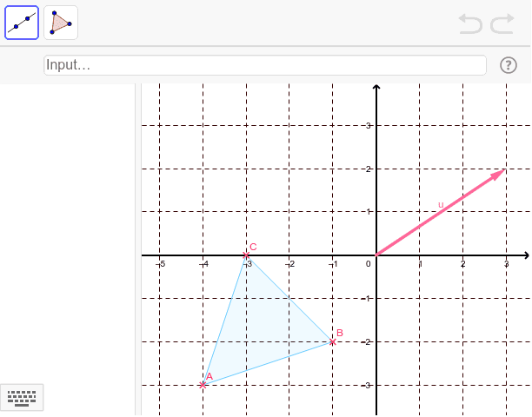Select the Line through two points tool
Image resolution: width=532 pixels, height=417 pixels.
[x=22, y=23]
